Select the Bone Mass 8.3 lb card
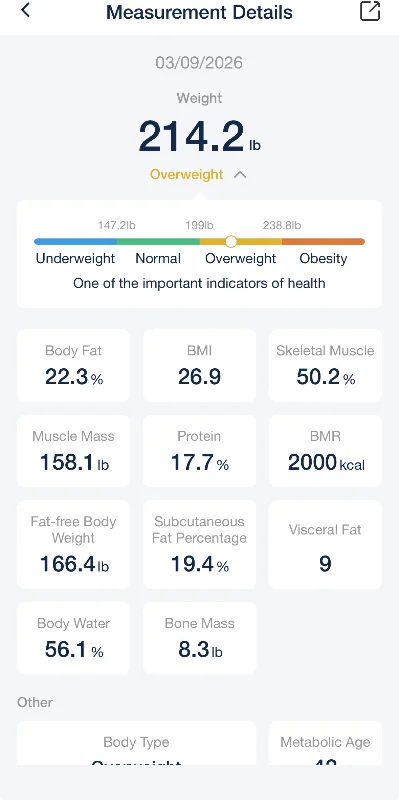 (200, 639)
